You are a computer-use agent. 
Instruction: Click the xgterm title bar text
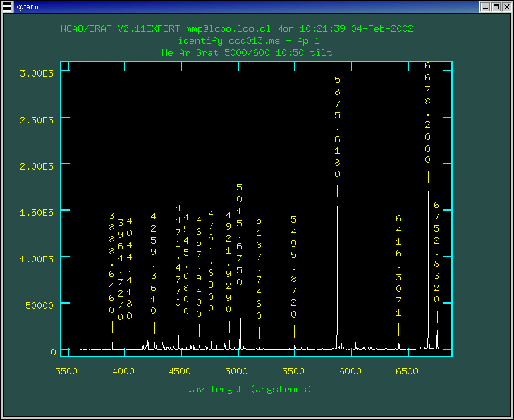[x=27, y=7]
